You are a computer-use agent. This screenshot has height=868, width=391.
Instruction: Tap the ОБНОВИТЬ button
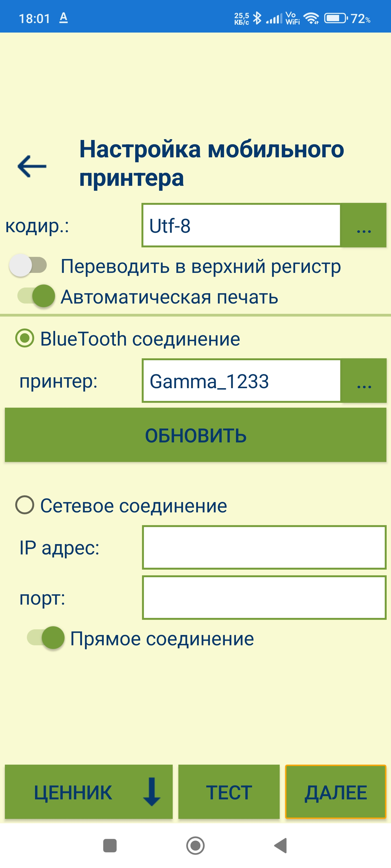pos(195,435)
